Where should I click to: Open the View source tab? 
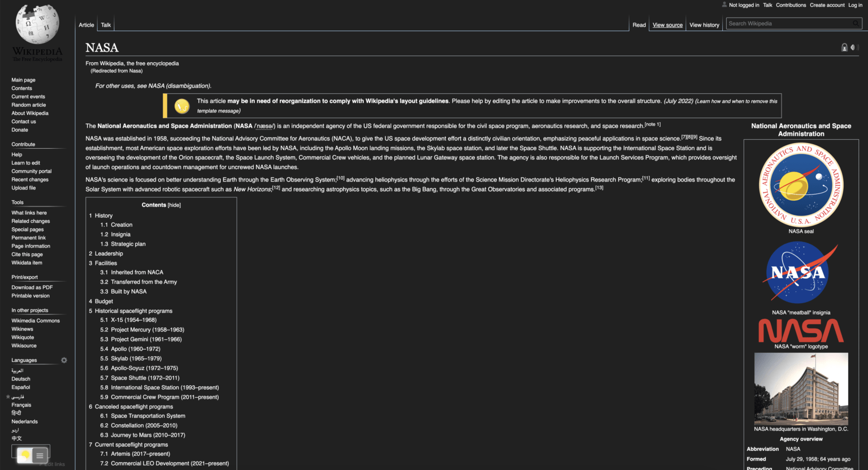point(667,25)
